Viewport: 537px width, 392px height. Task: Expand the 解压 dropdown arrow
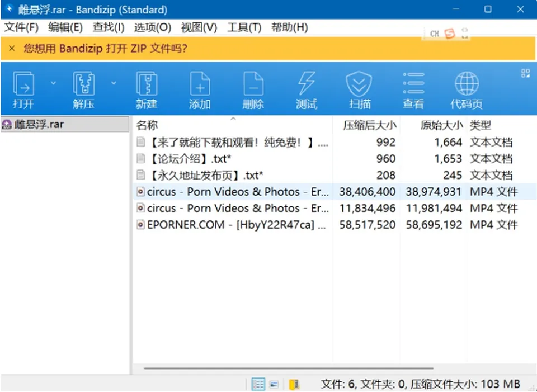(x=114, y=83)
